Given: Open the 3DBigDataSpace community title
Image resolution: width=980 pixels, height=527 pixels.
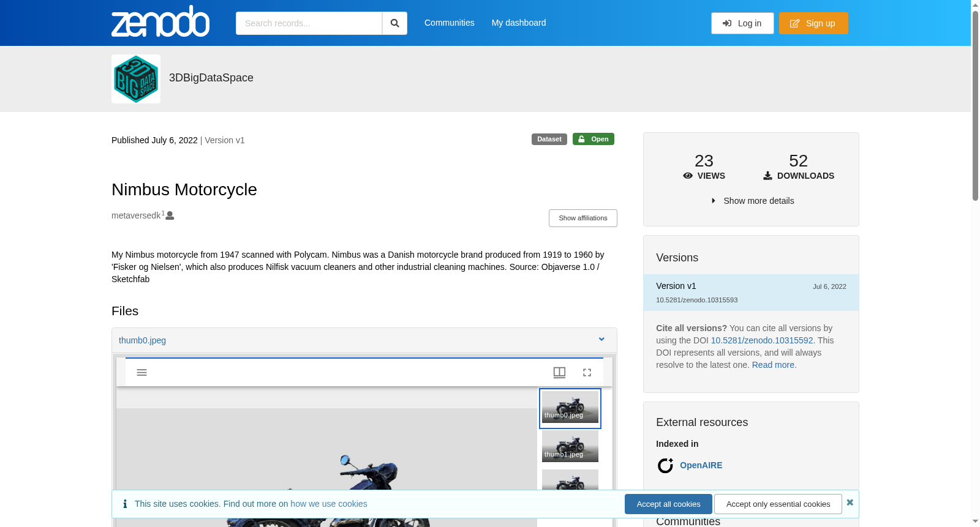Looking at the screenshot, I should pyautogui.click(x=211, y=78).
